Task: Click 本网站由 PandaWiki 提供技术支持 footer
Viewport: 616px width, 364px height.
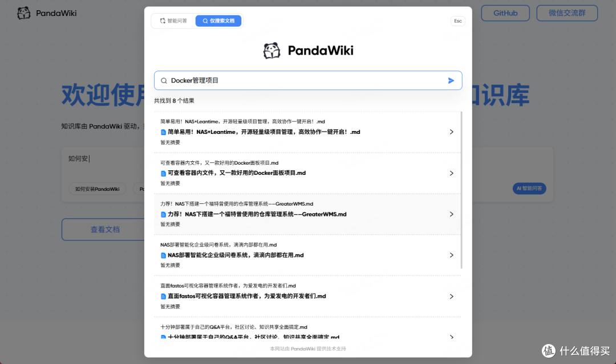Action: click(x=308, y=349)
